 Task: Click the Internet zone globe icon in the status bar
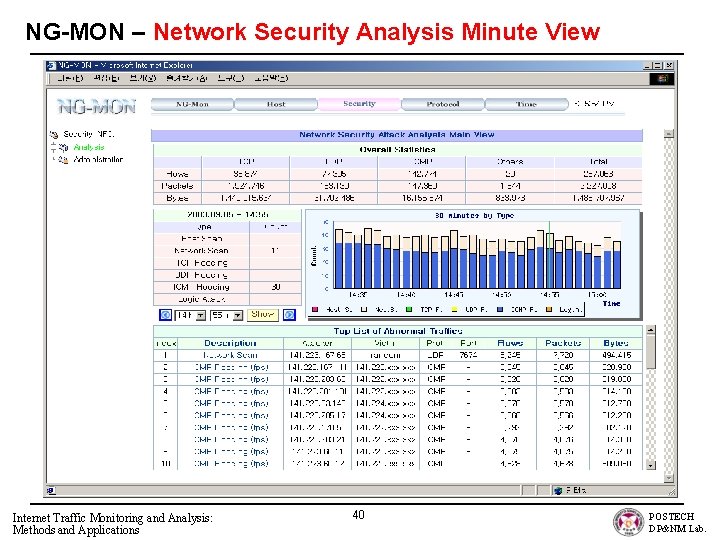click(558, 491)
